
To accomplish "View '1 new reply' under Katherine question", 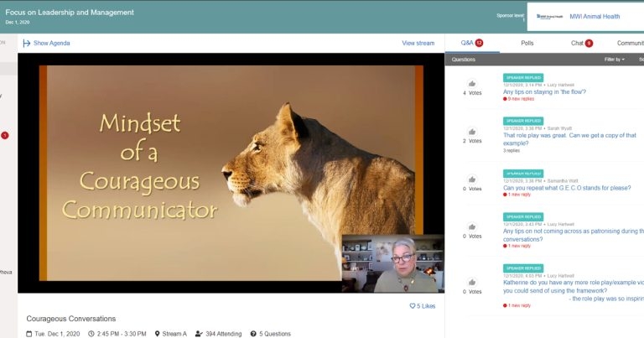I will (517, 305).
